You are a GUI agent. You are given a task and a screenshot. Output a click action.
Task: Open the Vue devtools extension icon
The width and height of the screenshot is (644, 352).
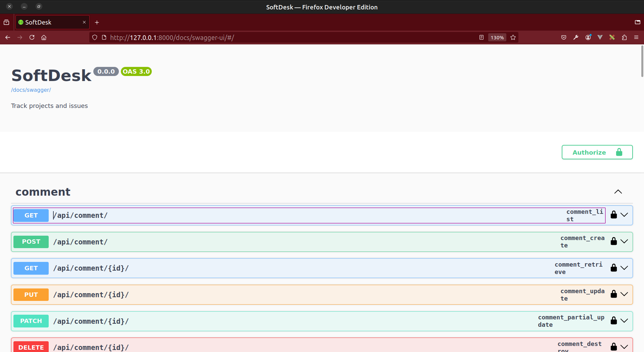[600, 37]
